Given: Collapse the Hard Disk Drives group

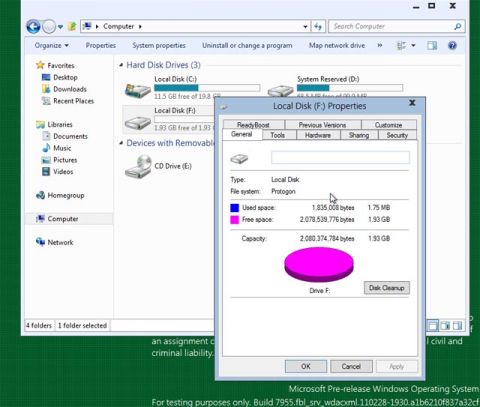Looking at the screenshot, I should [x=121, y=65].
